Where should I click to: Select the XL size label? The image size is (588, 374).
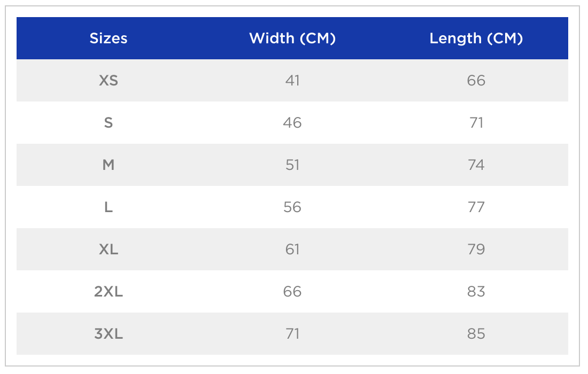tap(109, 250)
